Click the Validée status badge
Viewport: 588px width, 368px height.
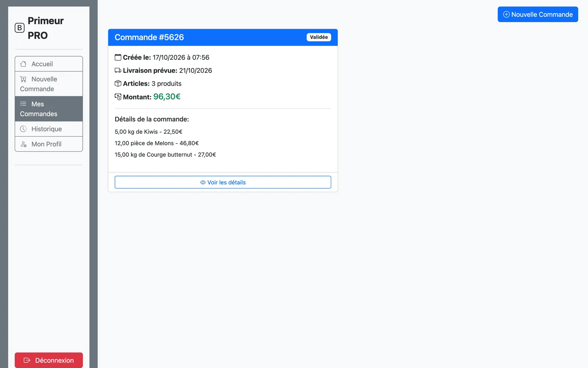click(x=319, y=37)
